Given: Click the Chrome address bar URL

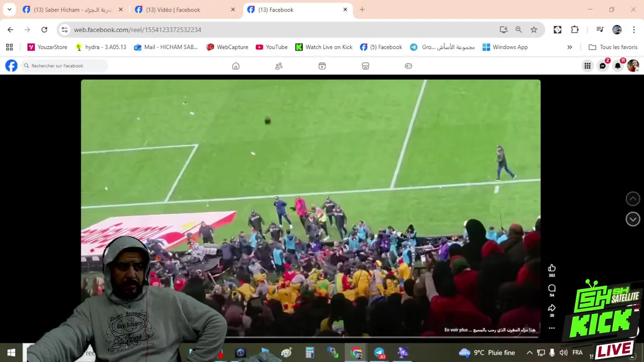Looking at the screenshot, I should [137, 30].
